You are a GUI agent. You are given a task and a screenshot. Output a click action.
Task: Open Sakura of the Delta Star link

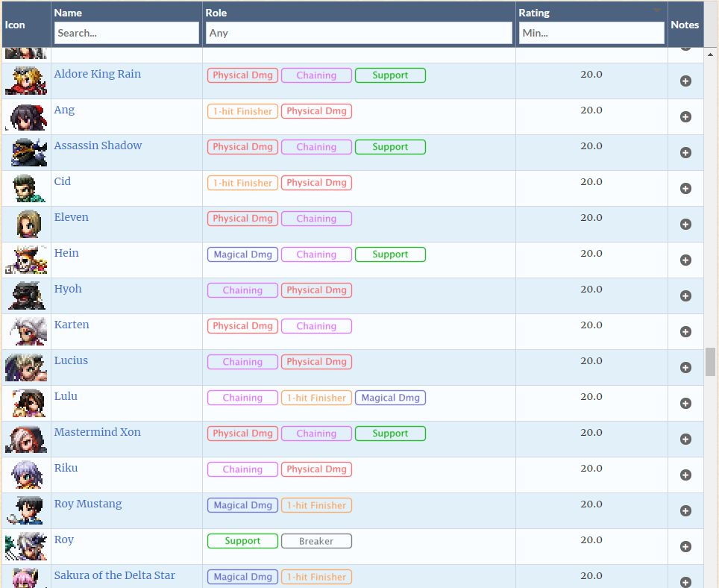(115, 575)
